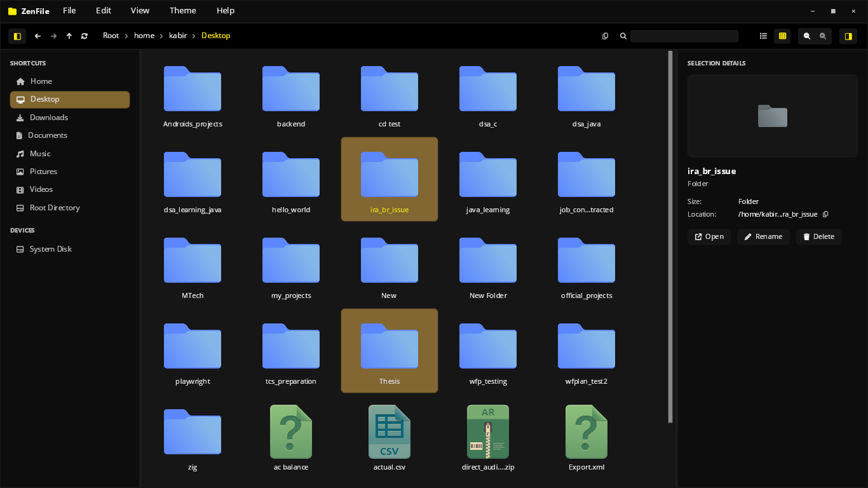
Task: Select the wfplan_test2 folder
Action: point(587,351)
